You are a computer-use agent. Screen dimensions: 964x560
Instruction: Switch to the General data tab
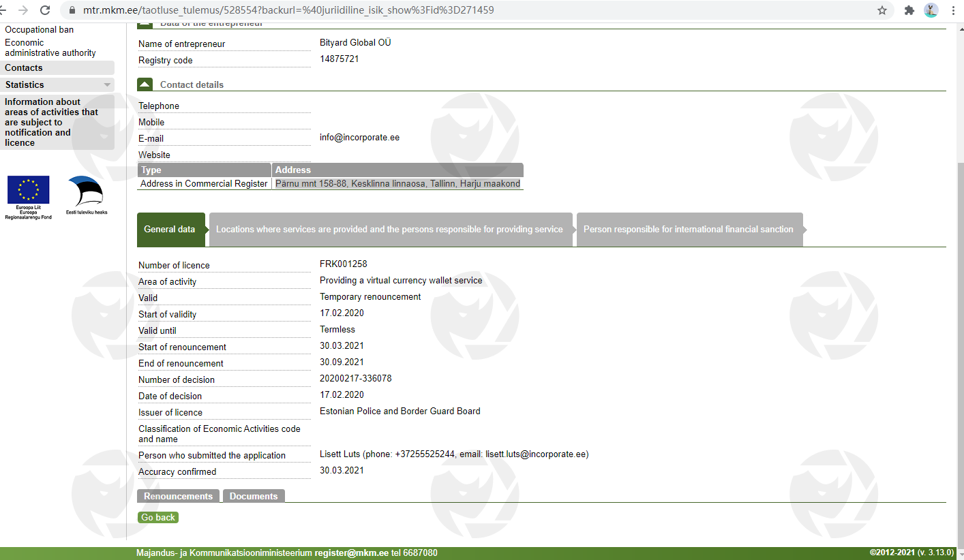[x=170, y=230]
